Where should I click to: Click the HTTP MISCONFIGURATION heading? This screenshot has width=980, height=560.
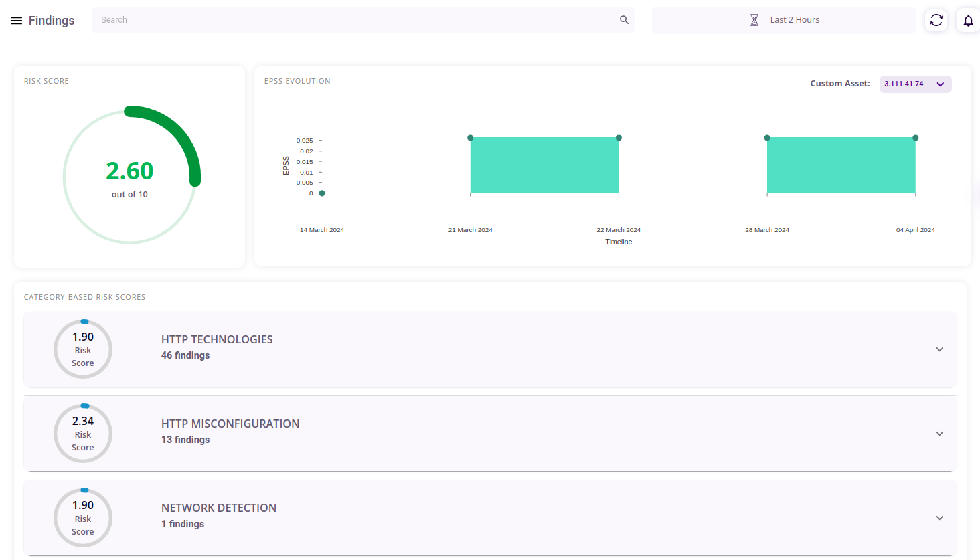click(x=230, y=424)
